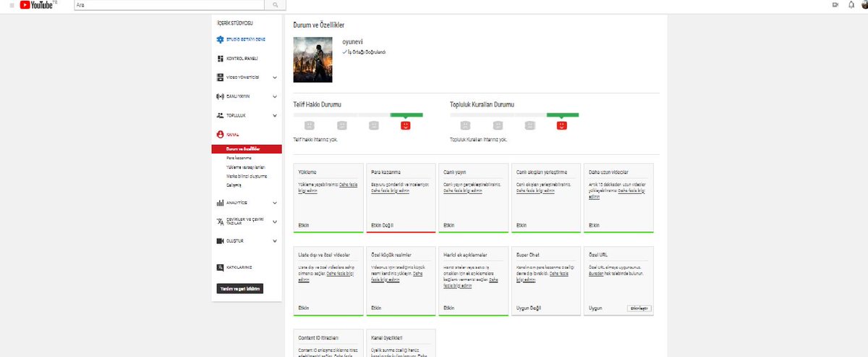Open Para kazanma under Kanal
The width and height of the screenshot is (868, 357).
(239, 158)
